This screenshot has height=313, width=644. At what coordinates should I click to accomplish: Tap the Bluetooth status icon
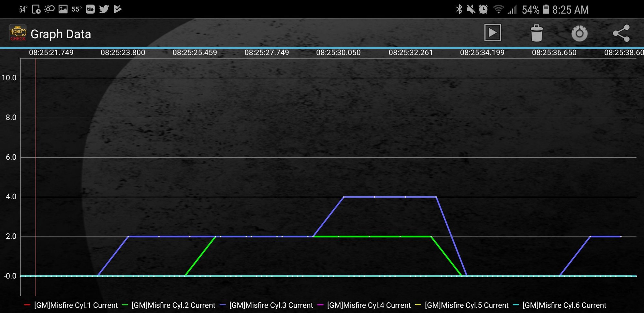(459, 9)
